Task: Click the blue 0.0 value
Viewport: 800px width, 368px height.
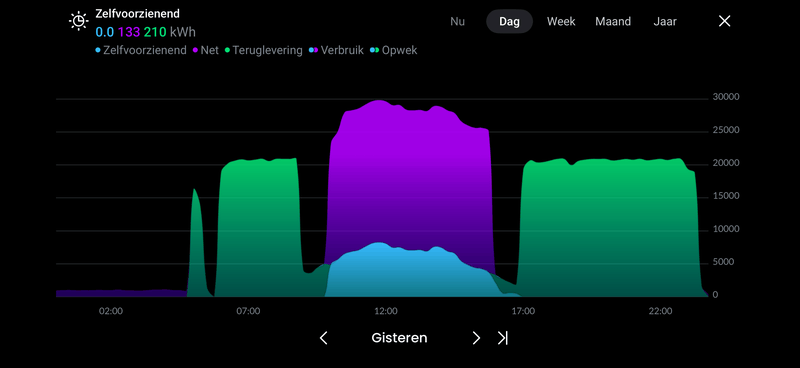Action: [x=105, y=33]
